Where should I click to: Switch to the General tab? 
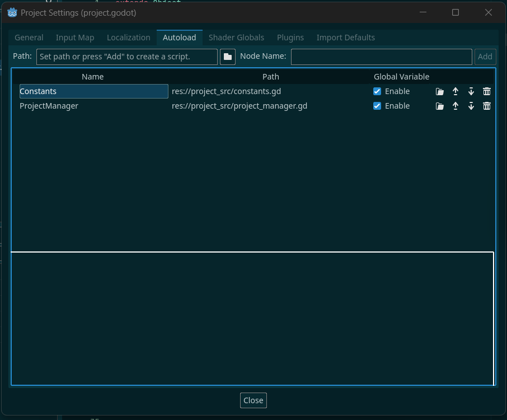point(28,37)
